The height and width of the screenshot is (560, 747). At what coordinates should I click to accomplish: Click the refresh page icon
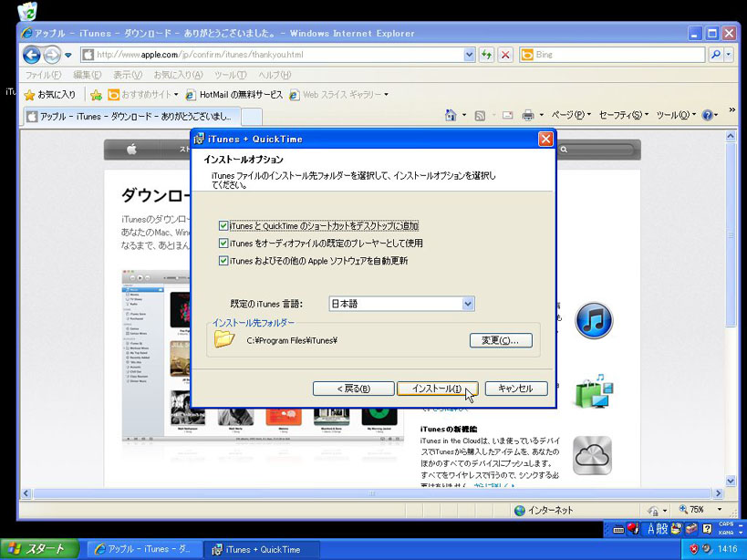pos(486,55)
